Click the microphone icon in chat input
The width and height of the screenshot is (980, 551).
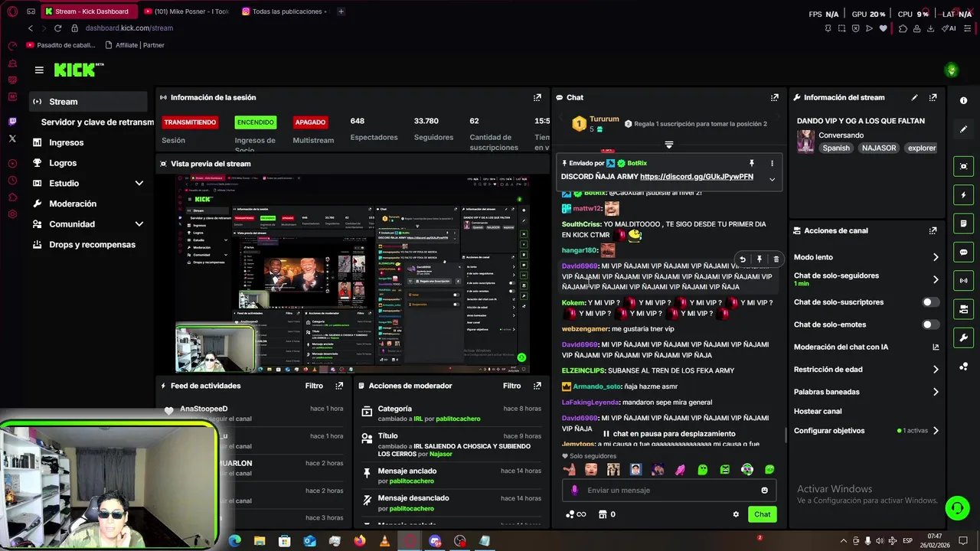click(575, 491)
